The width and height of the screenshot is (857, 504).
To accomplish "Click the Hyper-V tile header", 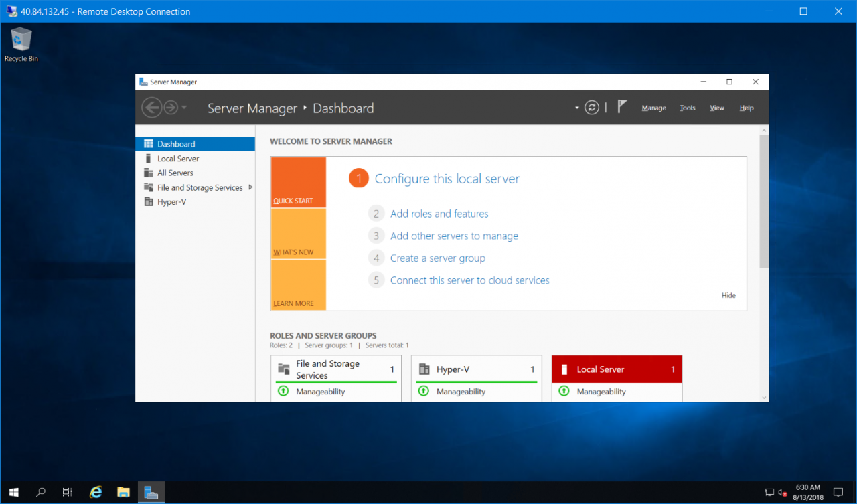I will [x=476, y=369].
